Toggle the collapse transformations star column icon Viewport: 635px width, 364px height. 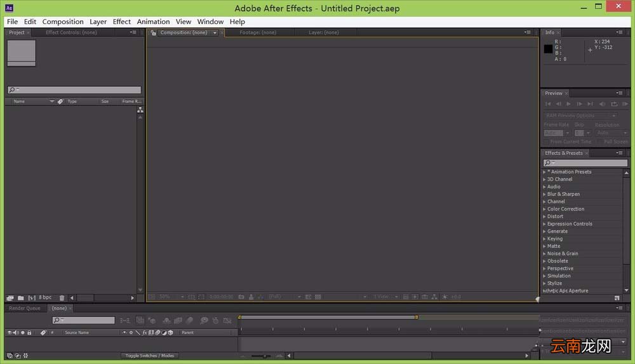[x=131, y=332]
